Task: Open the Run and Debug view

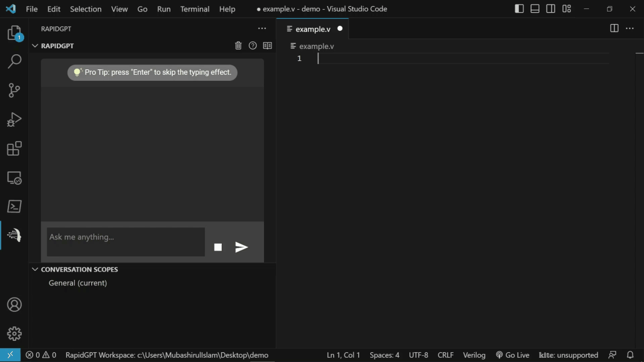Action: [14, 119]
